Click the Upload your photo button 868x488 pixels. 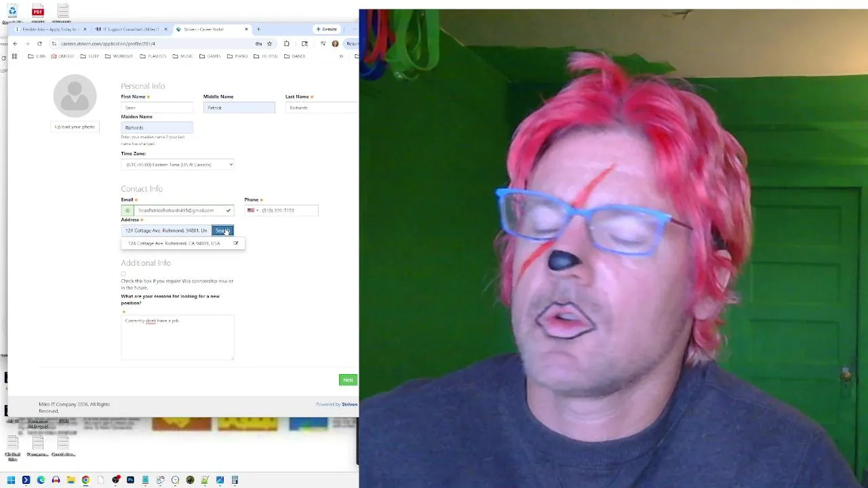click(x=75, y=127)
